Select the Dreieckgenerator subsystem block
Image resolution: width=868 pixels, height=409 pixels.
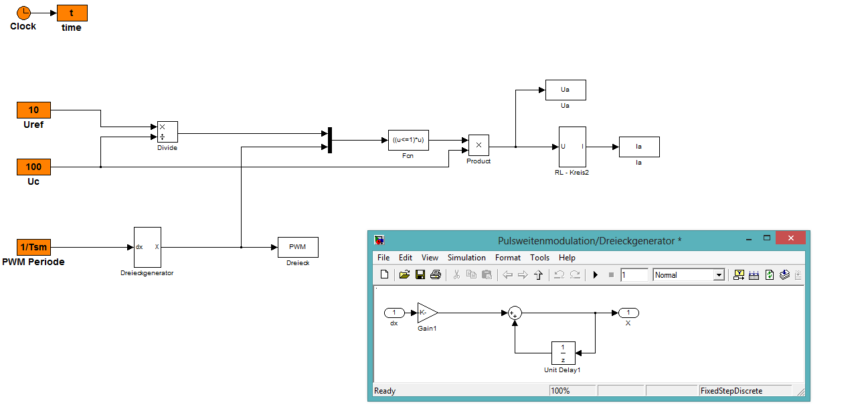147,247
